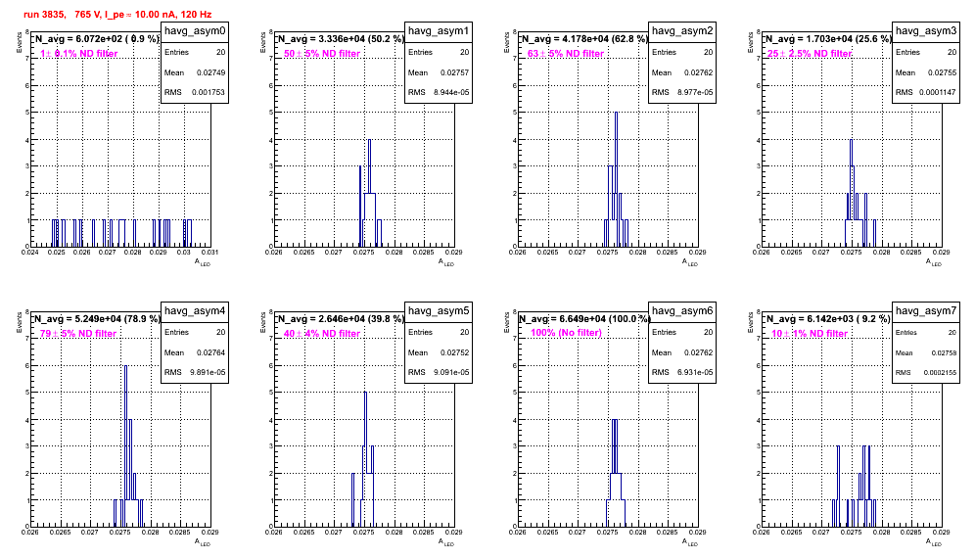The height and width of the screenshot is (560, 975).
Task: Click the N_avg = 6.649e+04 label
Action: [584, 319]
